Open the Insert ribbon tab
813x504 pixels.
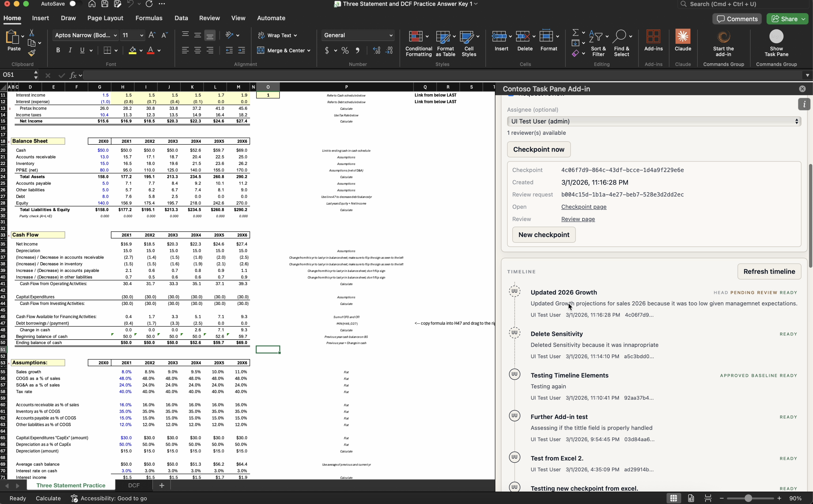pos(40,18)
